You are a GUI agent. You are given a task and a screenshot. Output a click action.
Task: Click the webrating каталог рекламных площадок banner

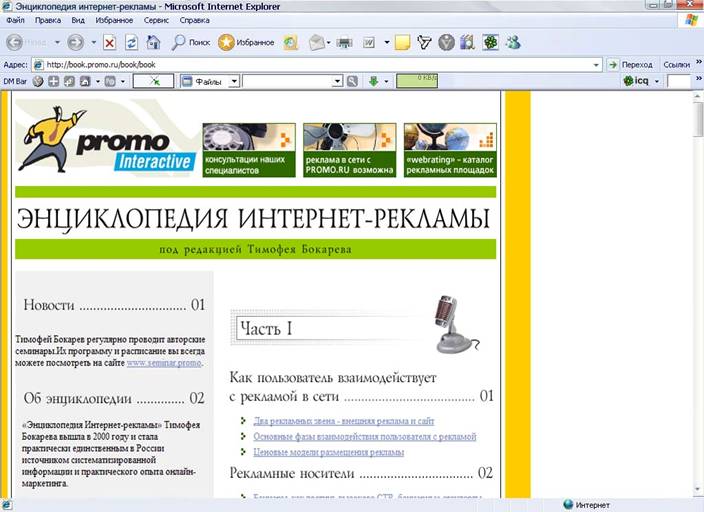450,150
